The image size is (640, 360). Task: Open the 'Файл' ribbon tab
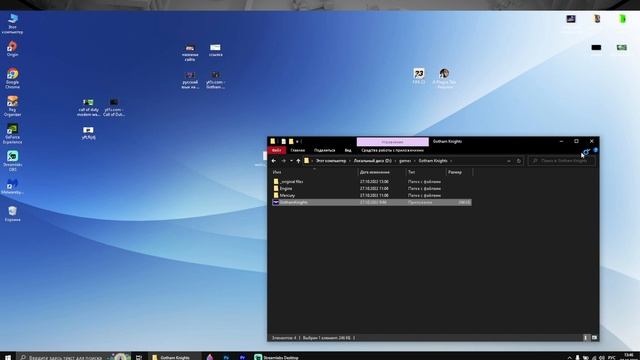277,150
